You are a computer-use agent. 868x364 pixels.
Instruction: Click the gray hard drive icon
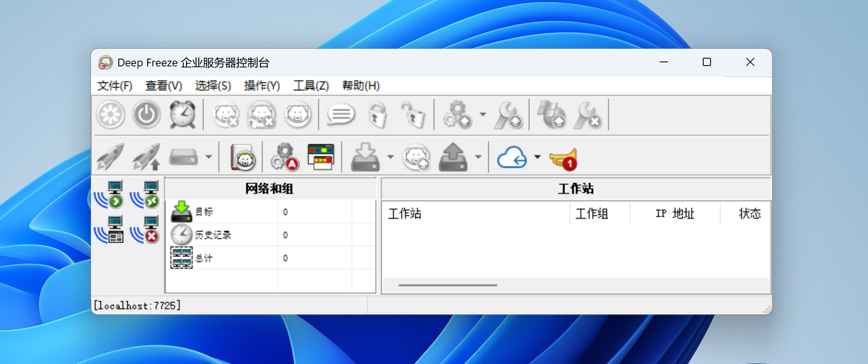click(183, 157)
